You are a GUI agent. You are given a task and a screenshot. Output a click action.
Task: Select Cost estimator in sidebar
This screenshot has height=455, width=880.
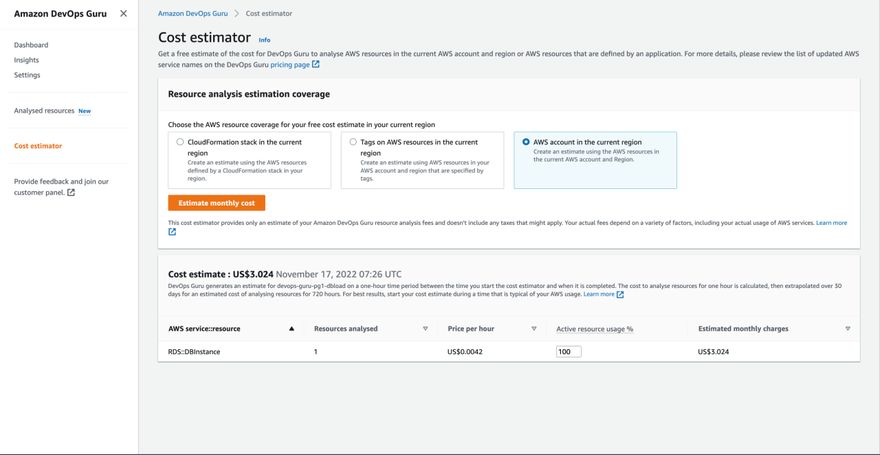(38, 146)
